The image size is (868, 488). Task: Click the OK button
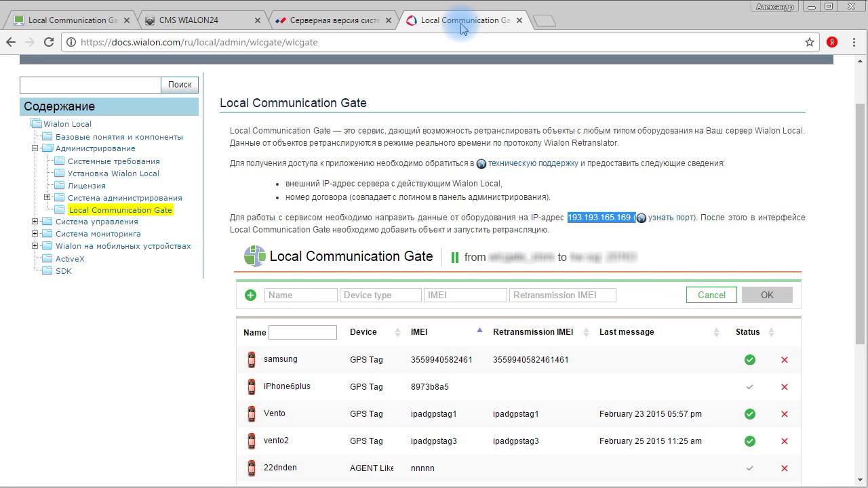click(x=767, y=295)
